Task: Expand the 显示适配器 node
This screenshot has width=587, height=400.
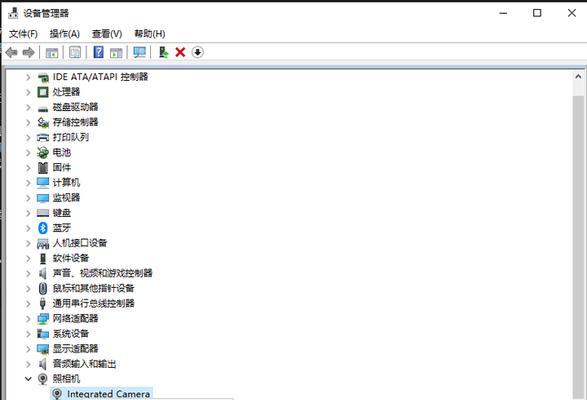Action: click(28, 349)
